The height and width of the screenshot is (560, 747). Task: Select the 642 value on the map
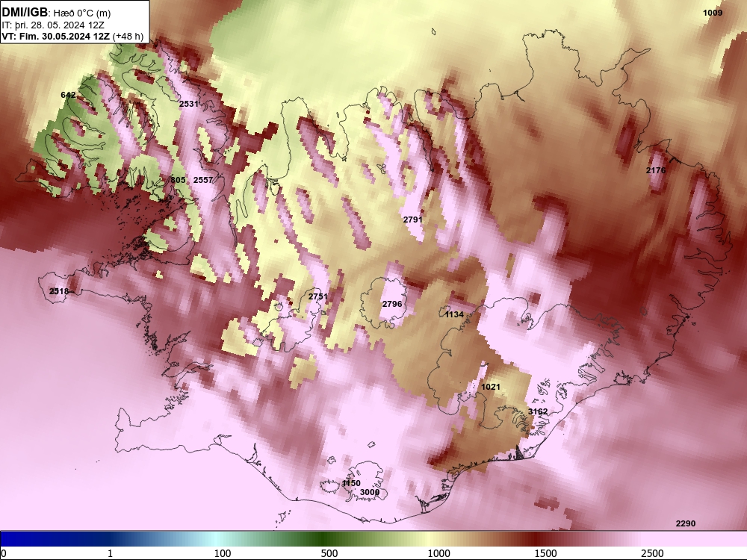[x=68, y=95]
